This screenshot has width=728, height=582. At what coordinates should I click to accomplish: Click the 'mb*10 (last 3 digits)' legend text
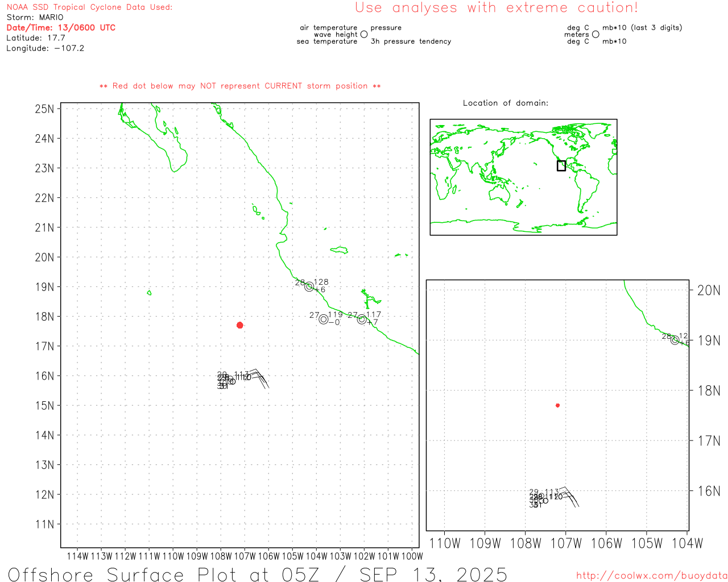coord(642,28)
